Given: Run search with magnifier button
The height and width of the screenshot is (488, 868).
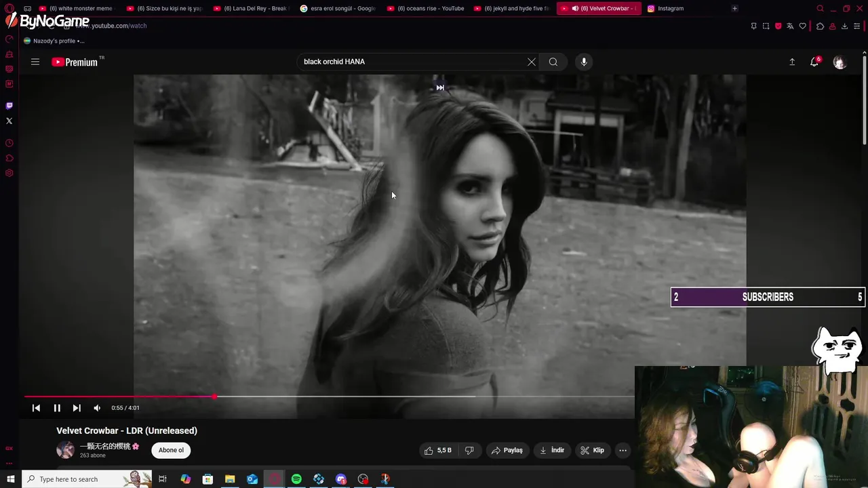Looking at the screenshot, I should 553,62.
